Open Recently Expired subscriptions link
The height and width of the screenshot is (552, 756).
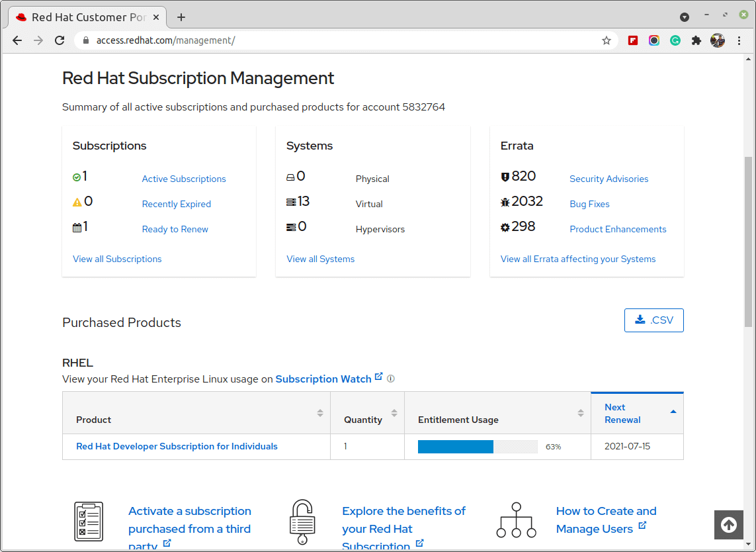pyautogui.click(x=177, y=204)
